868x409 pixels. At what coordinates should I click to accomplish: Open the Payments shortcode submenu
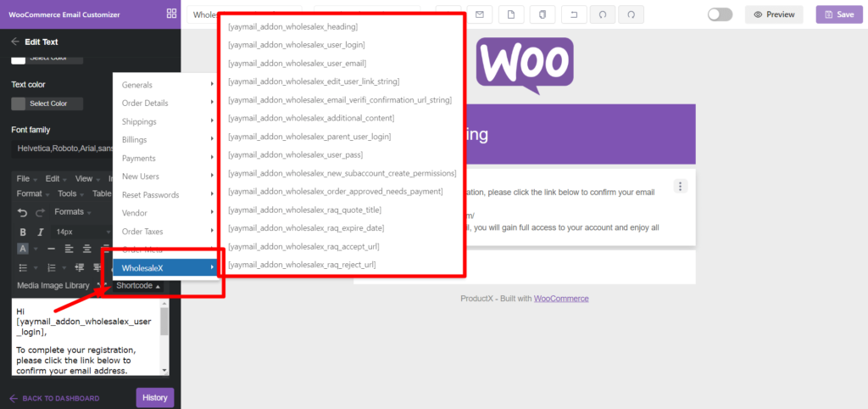pos(166,158)
